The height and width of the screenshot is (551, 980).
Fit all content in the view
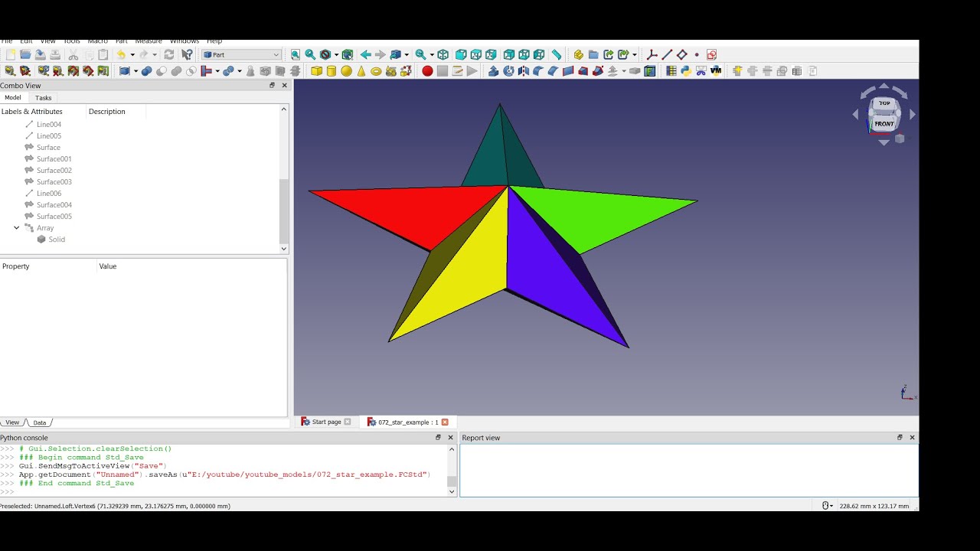coord(296,54)
